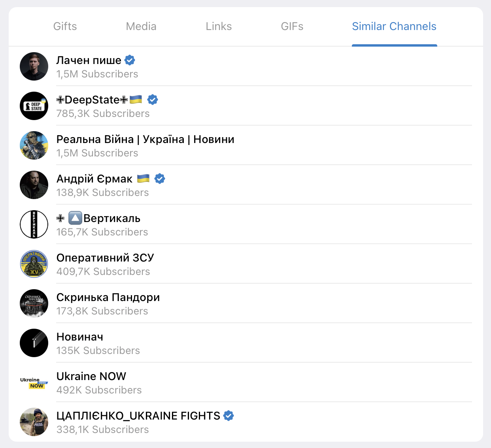The image size is (491, 448).
Task: Open the Оперативний ЗСУ channel name
Action: coord(105,258)
